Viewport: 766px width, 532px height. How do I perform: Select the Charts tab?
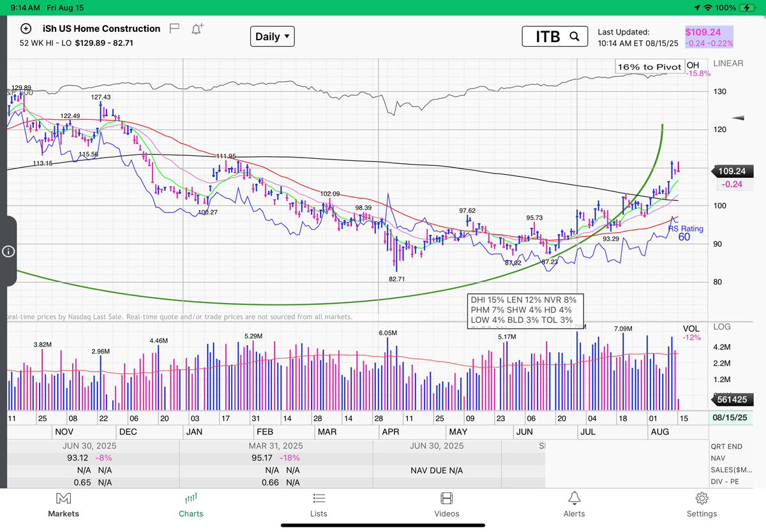pos(191,505)
